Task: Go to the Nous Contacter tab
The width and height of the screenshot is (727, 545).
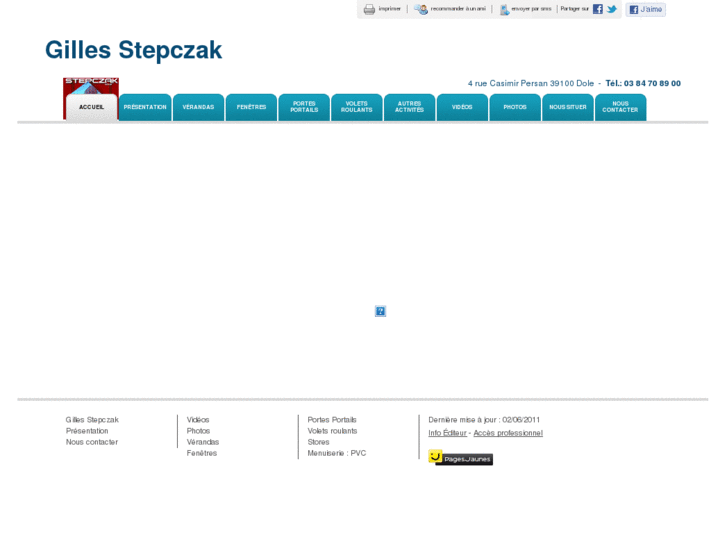Action: coord(620,107)
